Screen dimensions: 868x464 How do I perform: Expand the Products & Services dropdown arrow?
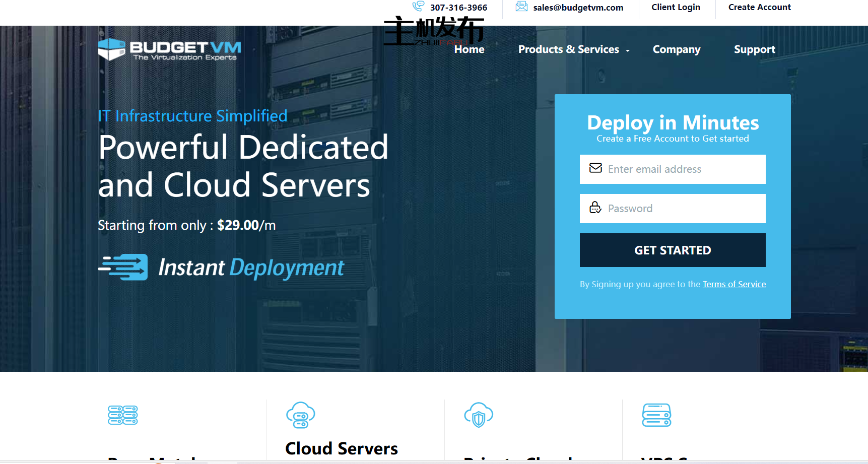tap(628, 50)
